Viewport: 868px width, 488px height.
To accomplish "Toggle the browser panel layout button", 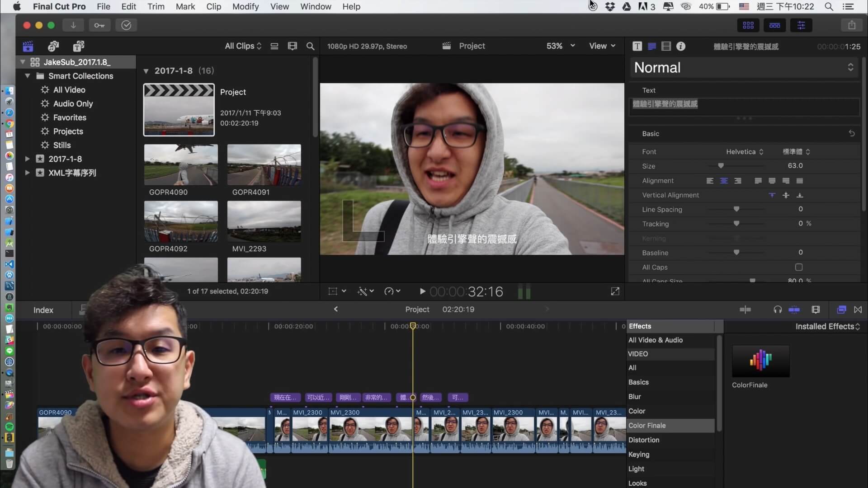I will [x=748, y=25].
